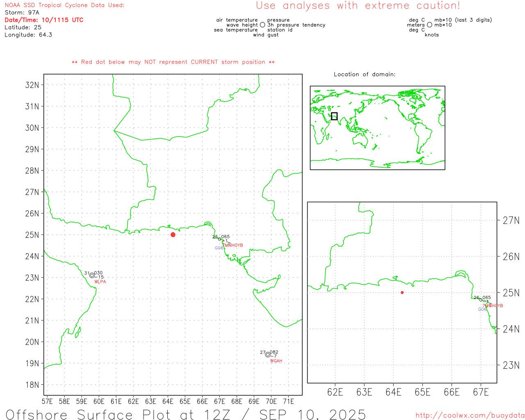This screenshot has height=420, width=525.
Task: Click the '3h pressure tendency' legend label
Action: click(296, 25)
